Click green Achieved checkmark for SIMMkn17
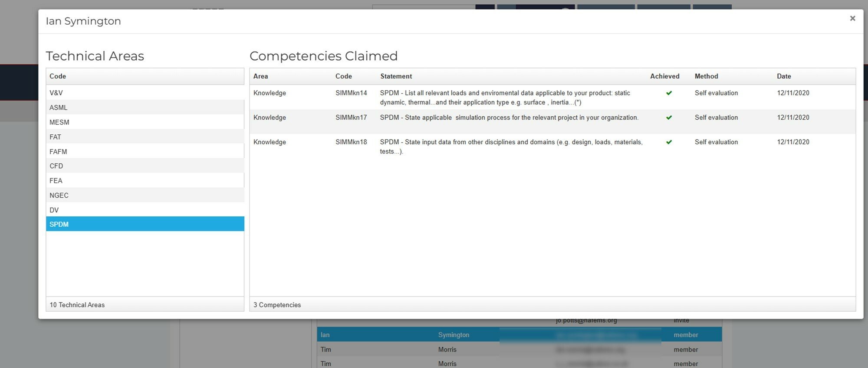868x368 pixels. pyautogui.click(x=669, y=117)
